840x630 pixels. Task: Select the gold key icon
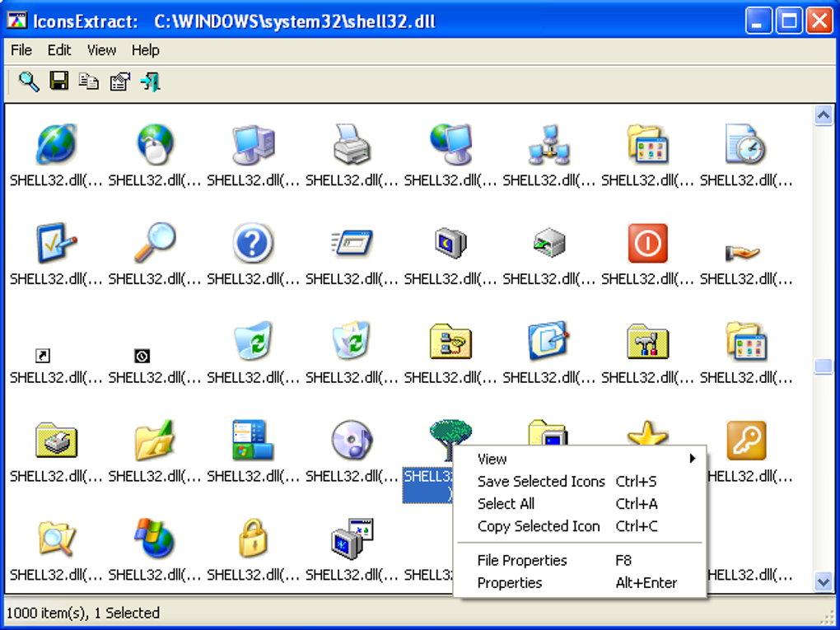tap(746, 441)
